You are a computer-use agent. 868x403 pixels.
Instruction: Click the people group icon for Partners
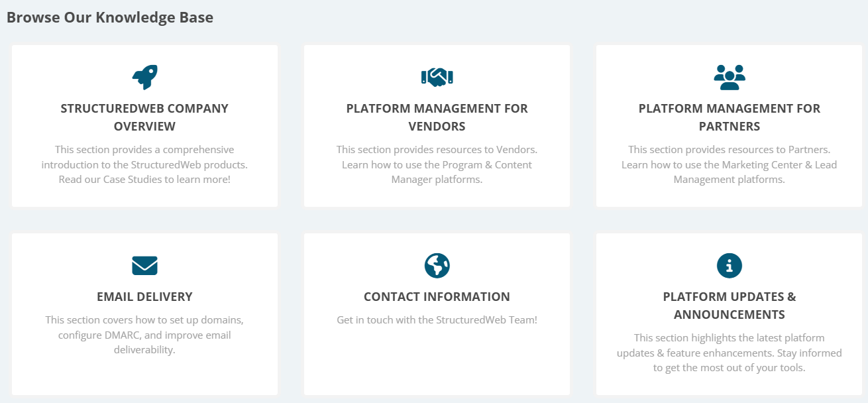[730, 77]
